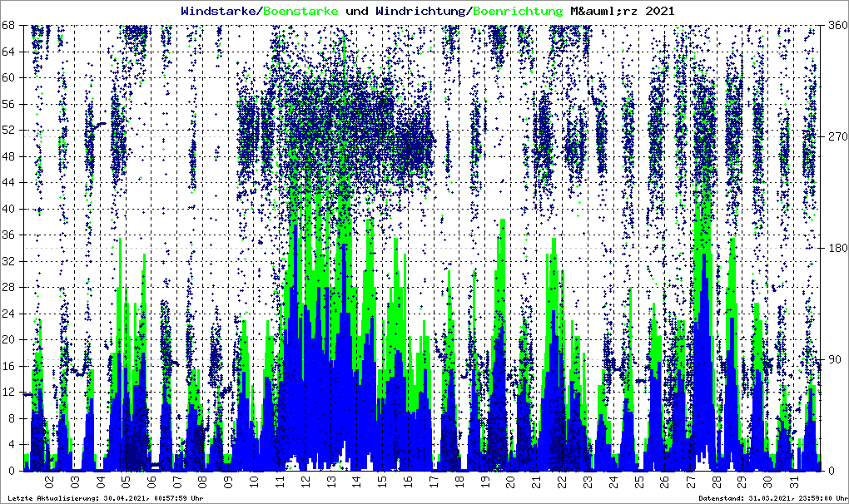The width and height of the screenshot is (849, 504).
Task: Click day "19" on the bottom date axis
Action: tap(485, 481)
